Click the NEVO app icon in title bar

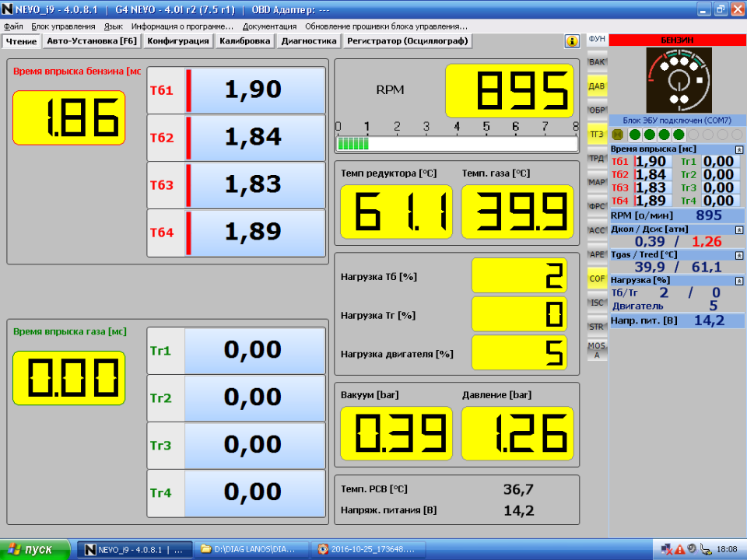7,9
